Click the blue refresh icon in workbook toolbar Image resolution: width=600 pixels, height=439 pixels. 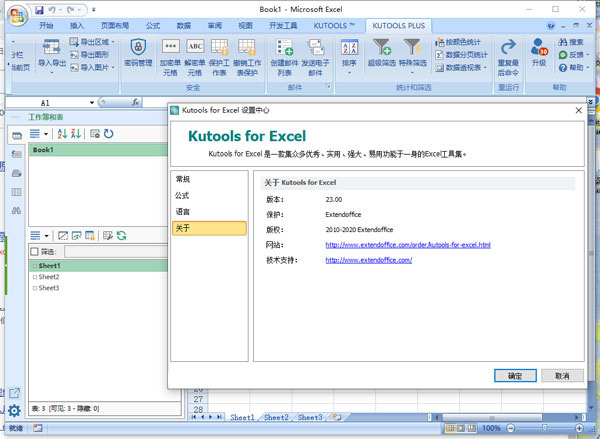coord(109,134)
